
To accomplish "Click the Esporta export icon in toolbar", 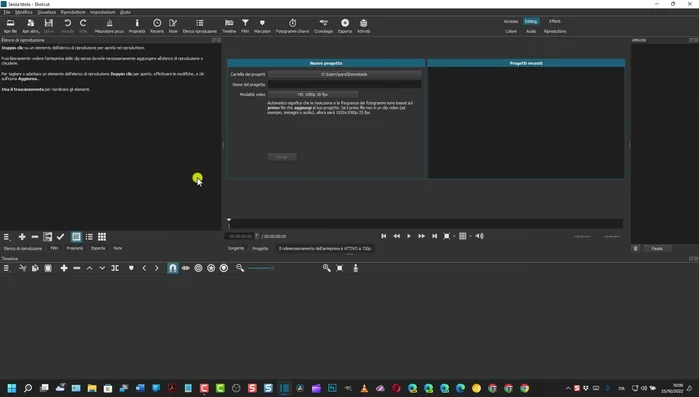I will coord(345,26).
